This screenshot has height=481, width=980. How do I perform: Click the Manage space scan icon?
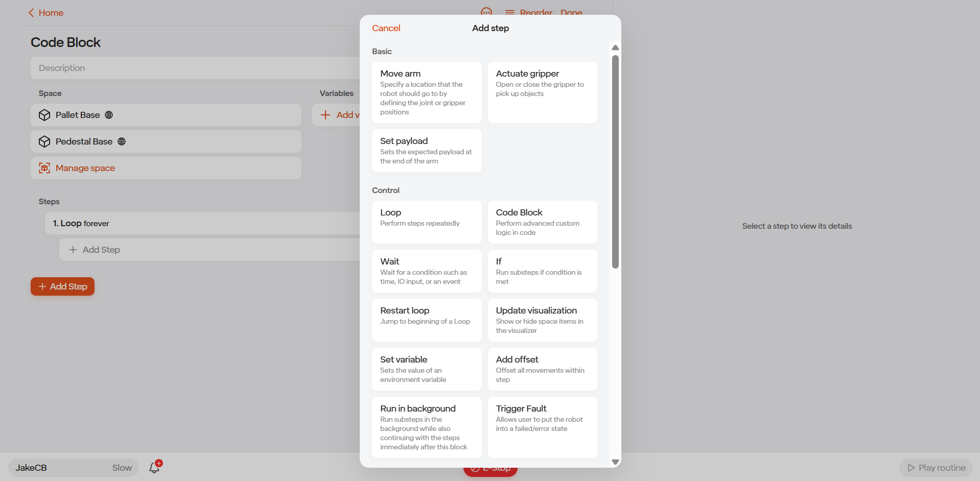point(44,168)
